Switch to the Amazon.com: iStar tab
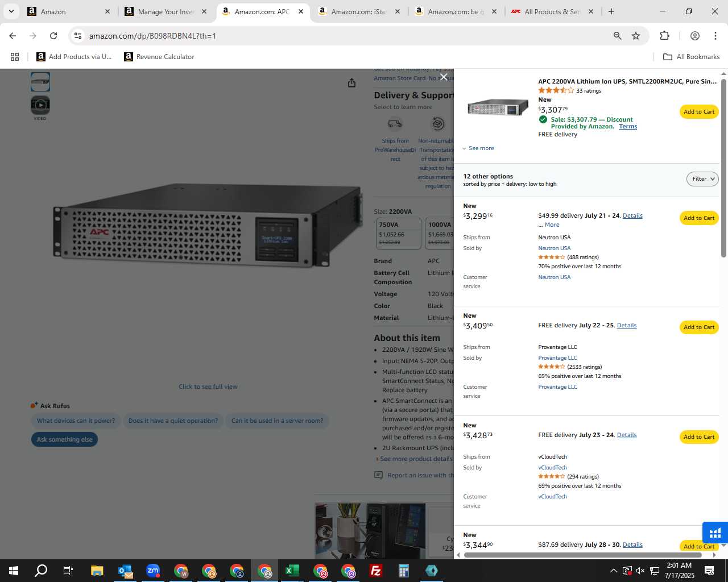 point(359,11)
